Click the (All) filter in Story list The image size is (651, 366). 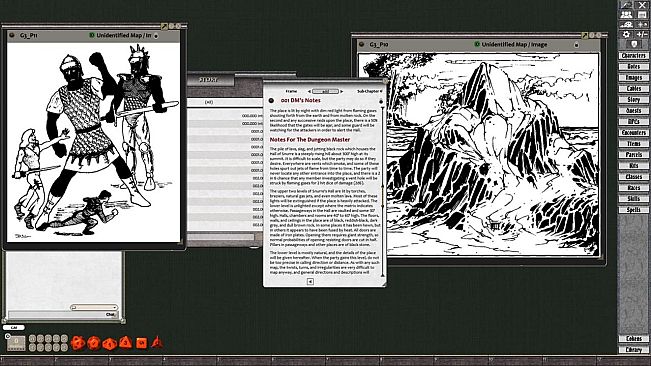click(209, 102)
